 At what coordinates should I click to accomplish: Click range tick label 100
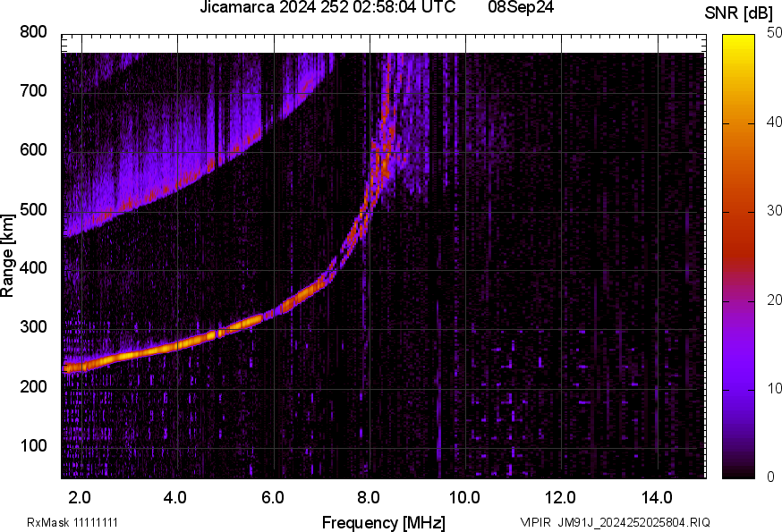33,445
